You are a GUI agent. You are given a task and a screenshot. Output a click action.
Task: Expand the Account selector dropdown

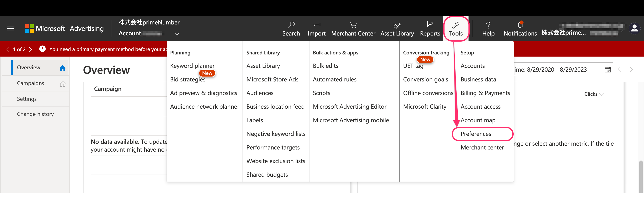point(177,34)
